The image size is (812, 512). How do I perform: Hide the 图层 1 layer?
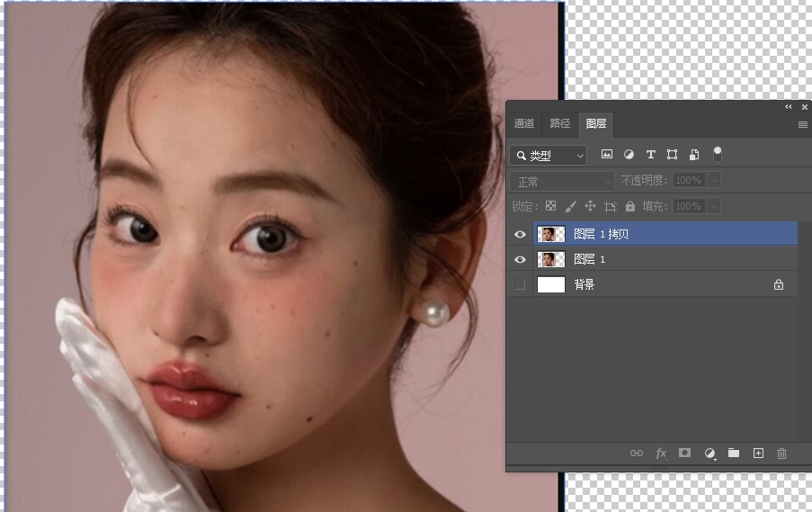(x=520, y=259)
